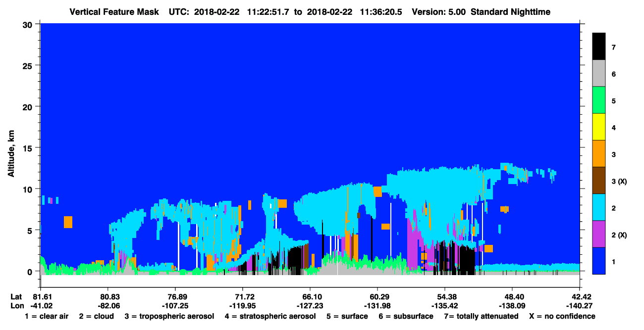The image size is (644, 330).
Task: Click the cyan cloud legend swatch
Action: pyautogui.click(x=599, y=207)
